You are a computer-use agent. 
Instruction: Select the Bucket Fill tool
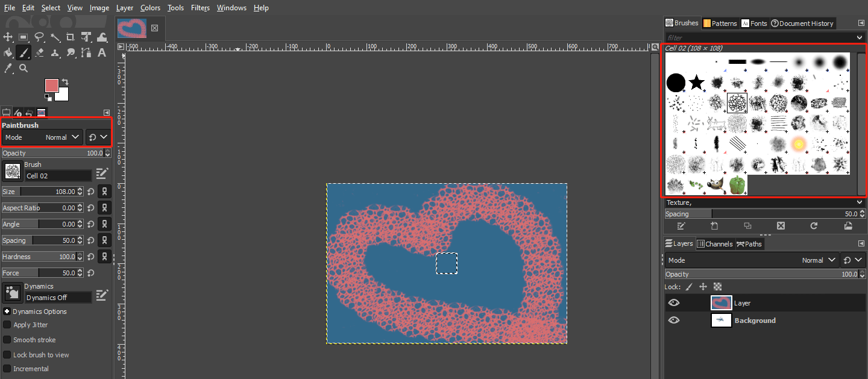click(x=8, y=52)
